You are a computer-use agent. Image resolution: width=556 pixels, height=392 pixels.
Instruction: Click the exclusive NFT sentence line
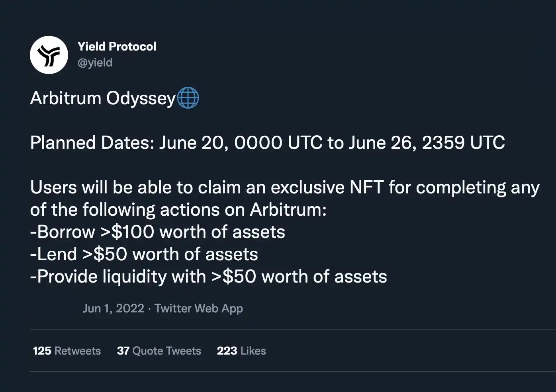click(x=285, y=187)
